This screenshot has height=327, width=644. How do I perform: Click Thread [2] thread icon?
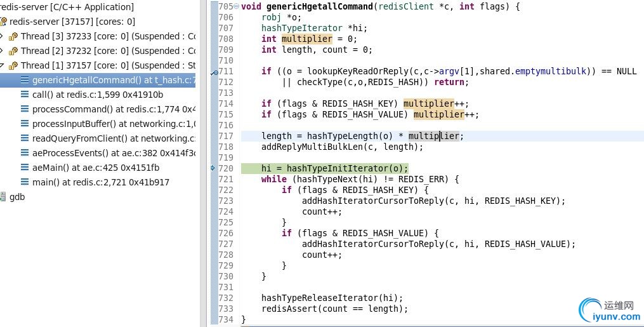pyautogui.click(x=13, y=51)
